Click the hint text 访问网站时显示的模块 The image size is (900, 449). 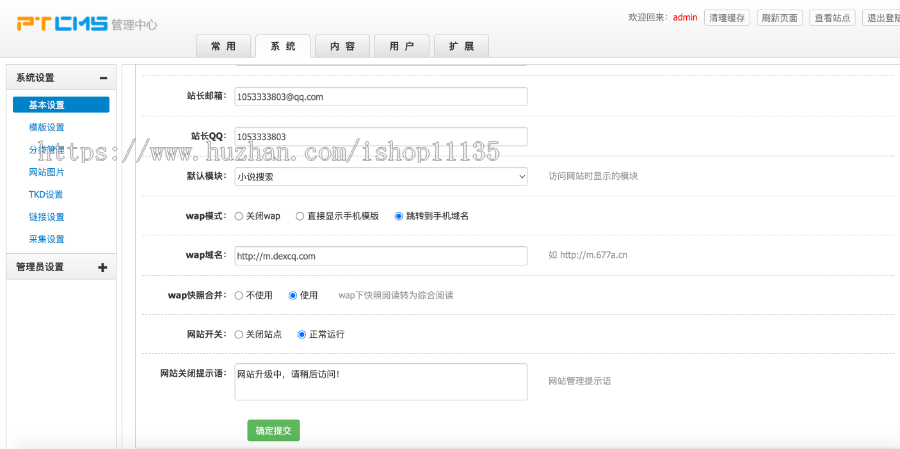(593, 176)
